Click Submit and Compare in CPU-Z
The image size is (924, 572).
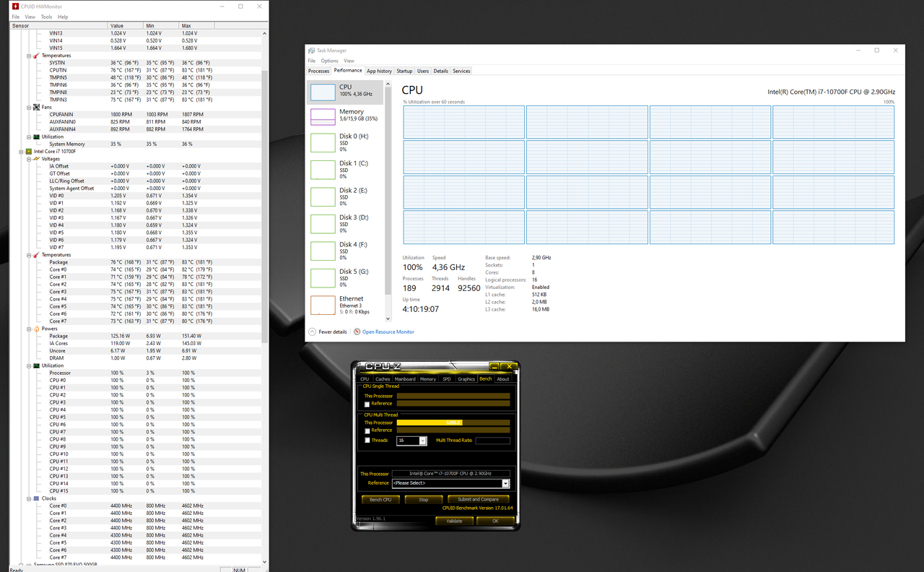click(x=479, y=499)
